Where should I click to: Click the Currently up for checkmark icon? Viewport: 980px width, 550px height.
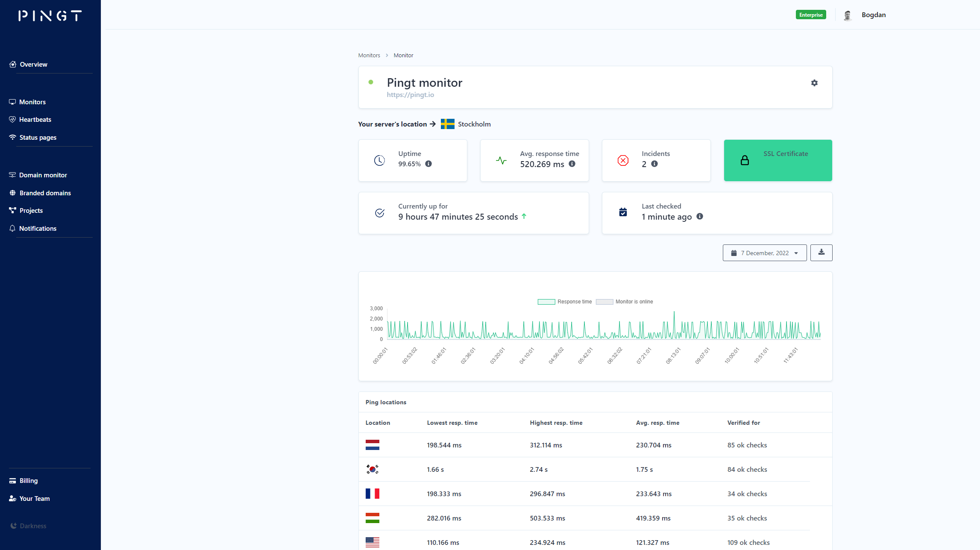[x=379, y=213]
